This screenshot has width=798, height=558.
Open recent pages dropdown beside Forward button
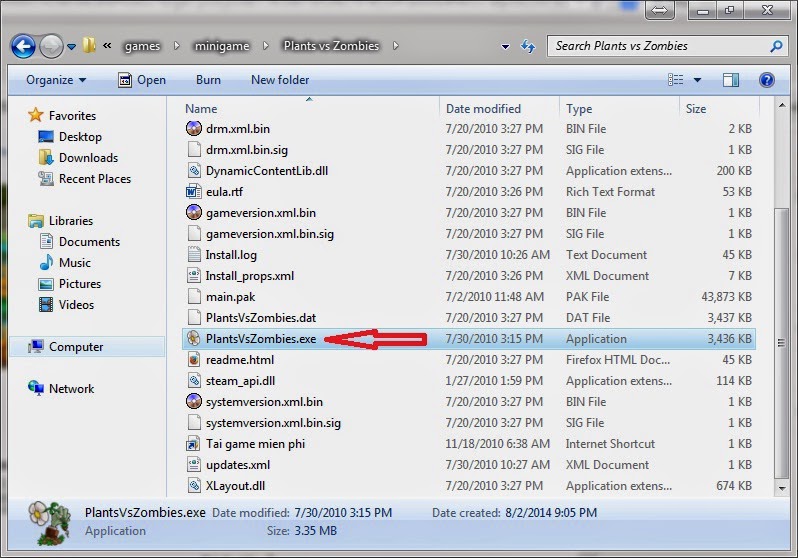(72, 47)
